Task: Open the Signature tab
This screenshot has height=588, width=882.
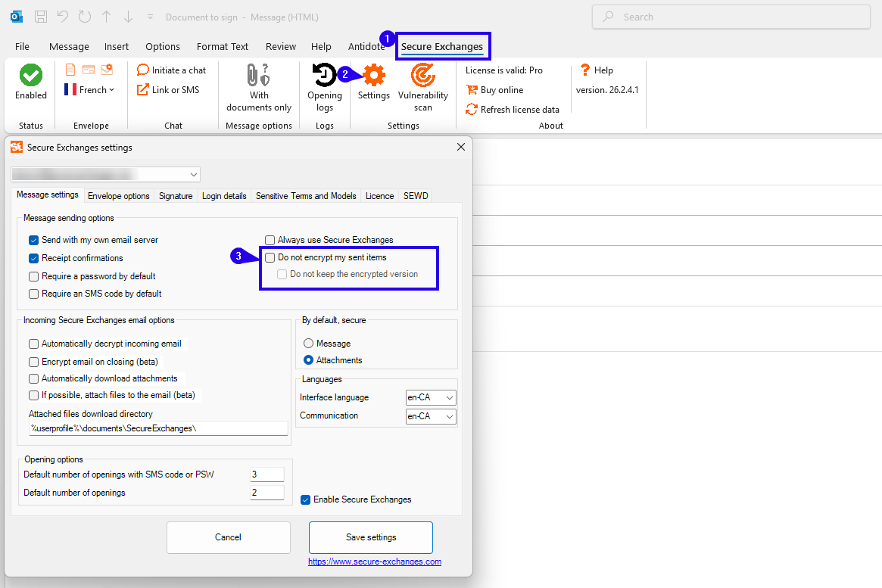Action: [176, 196]
